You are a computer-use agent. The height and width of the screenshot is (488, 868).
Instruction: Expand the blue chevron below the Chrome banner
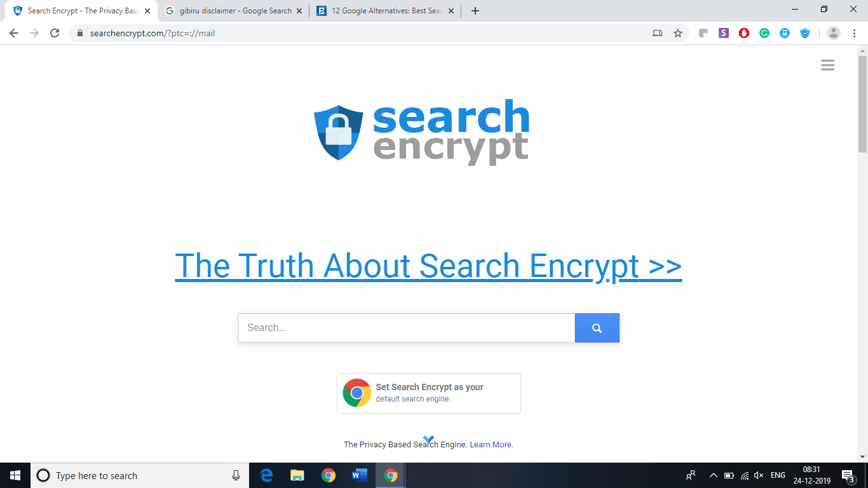428,439
